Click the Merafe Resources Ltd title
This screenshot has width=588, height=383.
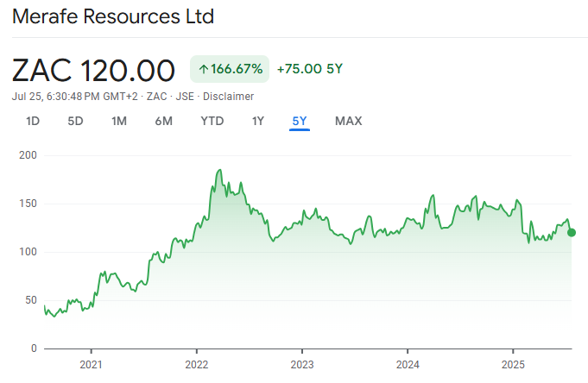point(113,16)
